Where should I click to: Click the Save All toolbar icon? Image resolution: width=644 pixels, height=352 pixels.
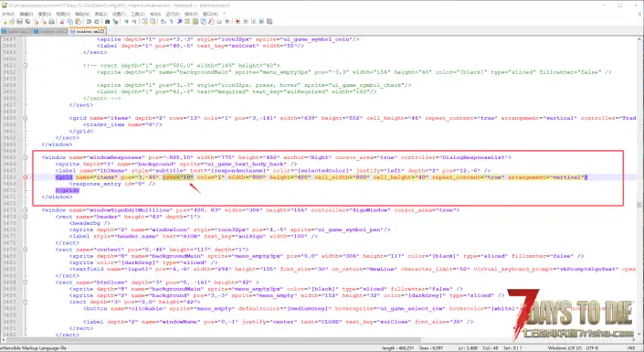(x=27, y=21)
